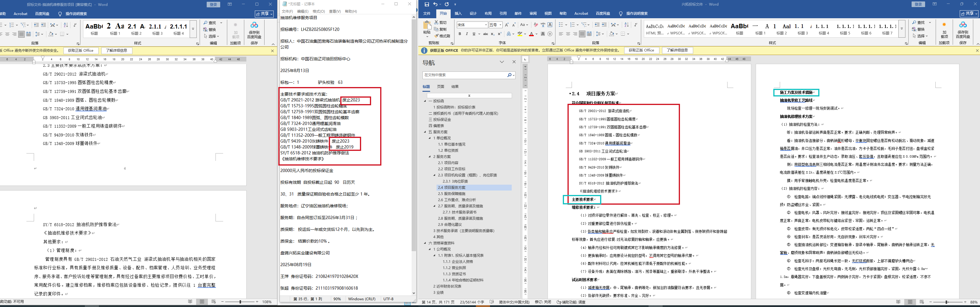The image size is (980, 307).
Task: Click Undo arrow in right Word title bar
Action: (x=435, y=4)
